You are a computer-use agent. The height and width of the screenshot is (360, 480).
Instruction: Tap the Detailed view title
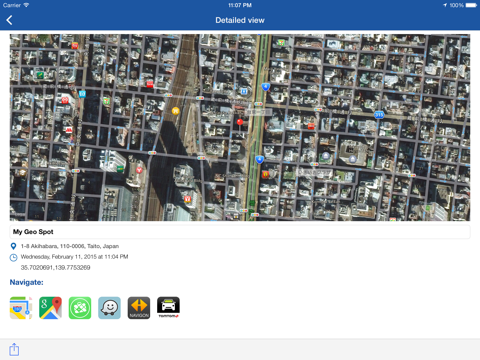[x=240, y=20]
